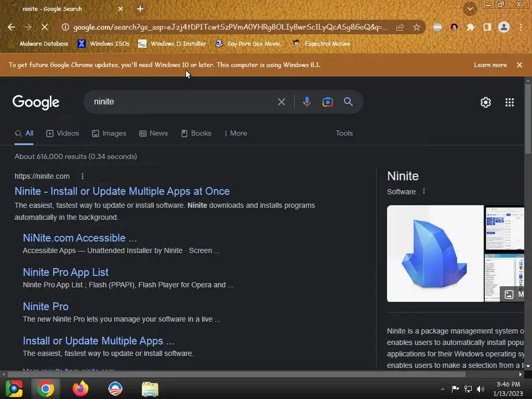
Task: Share this page icon in address bar
Action: [400, 27]
